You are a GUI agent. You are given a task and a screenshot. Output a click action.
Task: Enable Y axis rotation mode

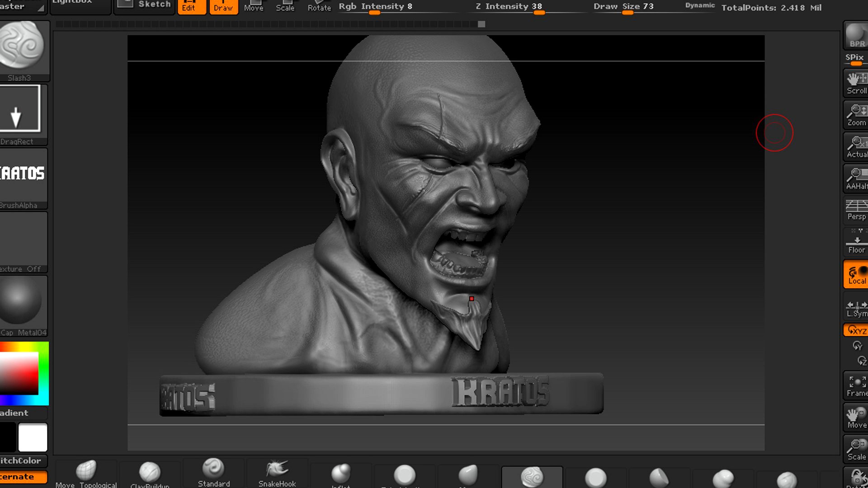[858, 346]
